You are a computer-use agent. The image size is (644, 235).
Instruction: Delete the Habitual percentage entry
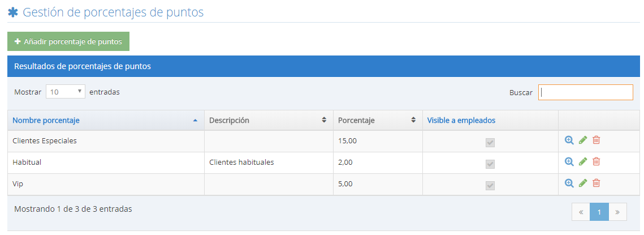[x=596, y=161]
